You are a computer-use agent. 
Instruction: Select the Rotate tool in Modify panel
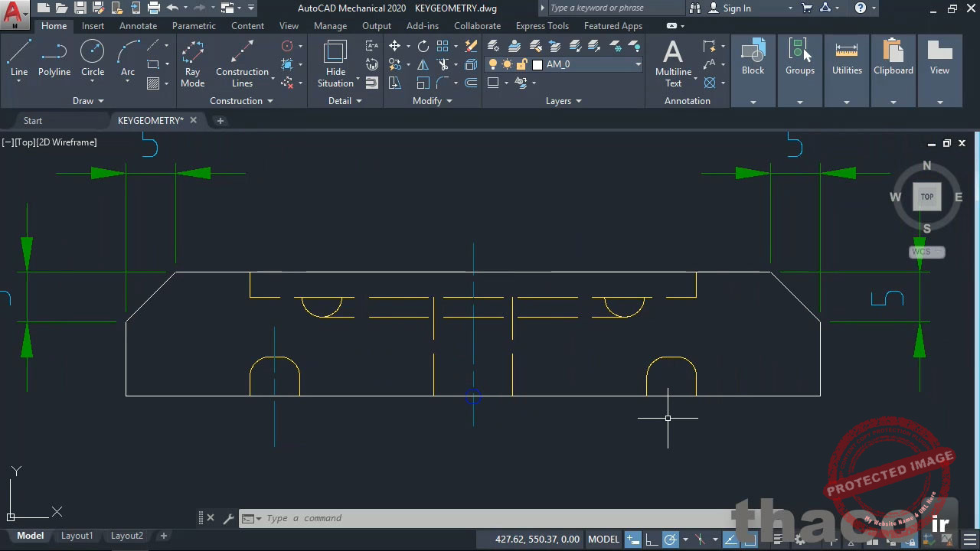click(x=423, y=46)
